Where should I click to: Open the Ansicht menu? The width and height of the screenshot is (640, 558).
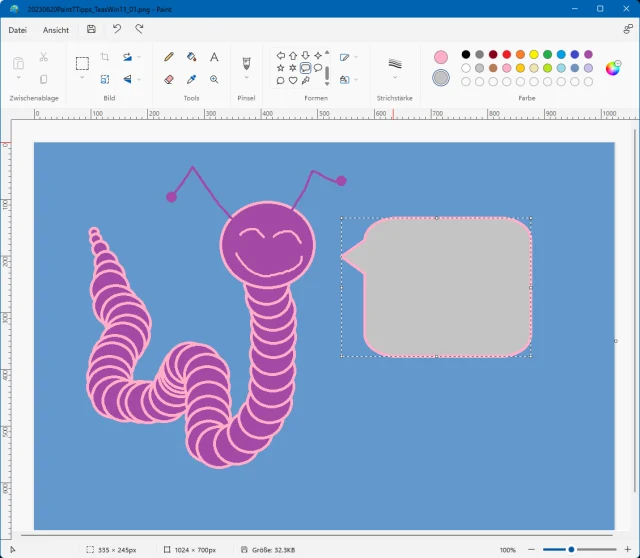click(x=56, y=30)
